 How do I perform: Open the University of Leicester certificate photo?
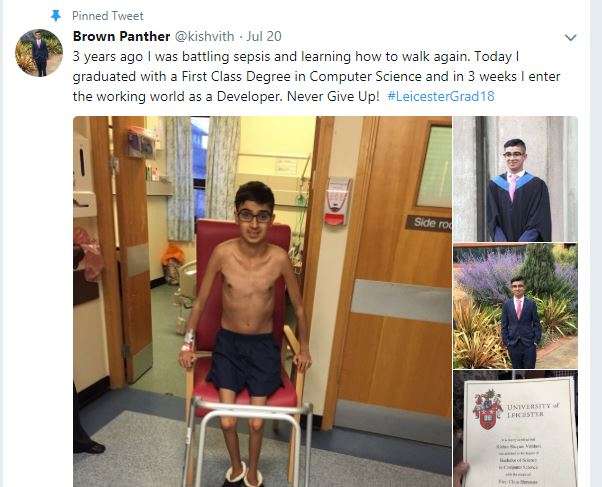tap(515, 429)
